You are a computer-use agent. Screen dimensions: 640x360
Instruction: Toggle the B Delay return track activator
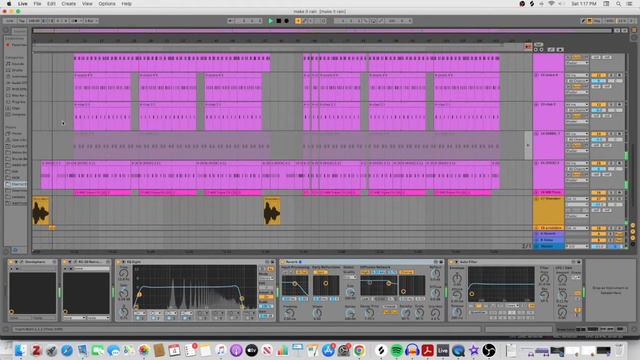coord(598,240)
